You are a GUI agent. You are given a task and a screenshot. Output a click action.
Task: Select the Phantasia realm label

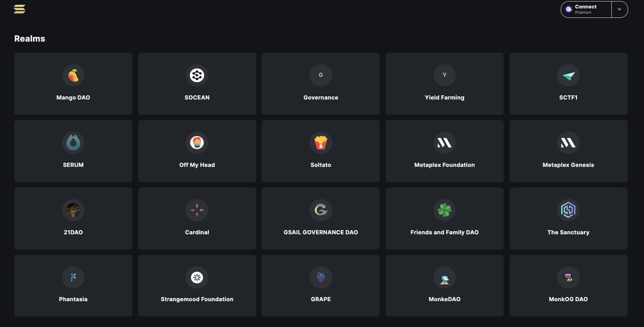point(74,299)
